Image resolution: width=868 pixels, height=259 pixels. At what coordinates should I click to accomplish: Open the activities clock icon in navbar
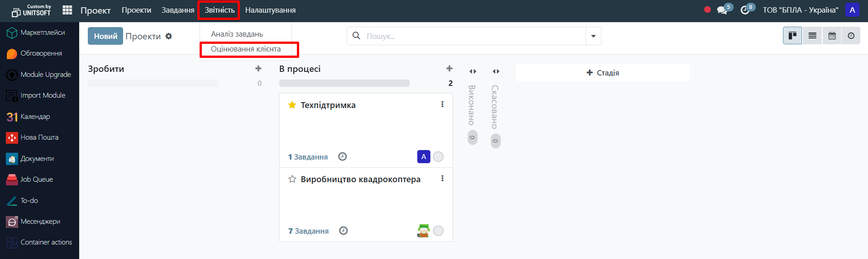[x=745, y=10]
